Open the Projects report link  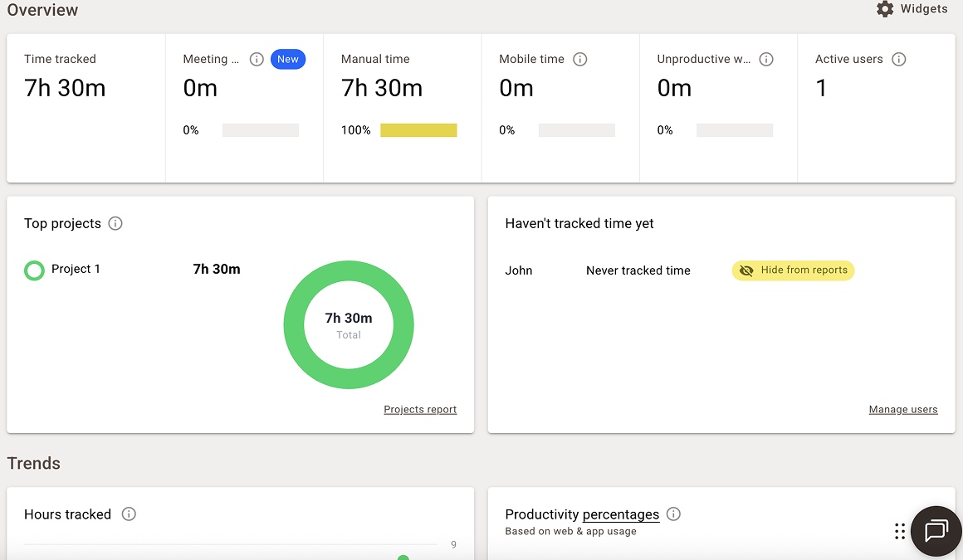tap(420, 410)
